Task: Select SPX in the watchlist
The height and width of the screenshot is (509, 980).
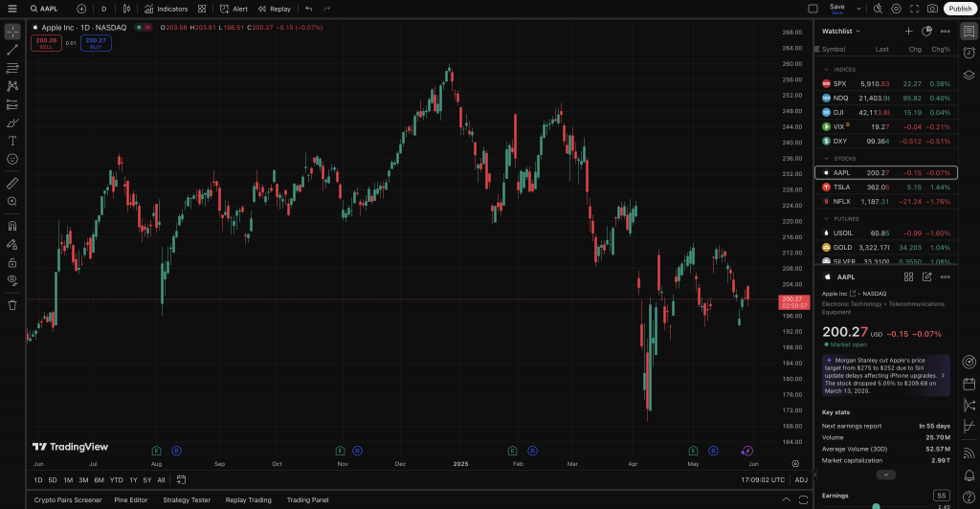Action: pyautogui.click(x=885, y=83)
